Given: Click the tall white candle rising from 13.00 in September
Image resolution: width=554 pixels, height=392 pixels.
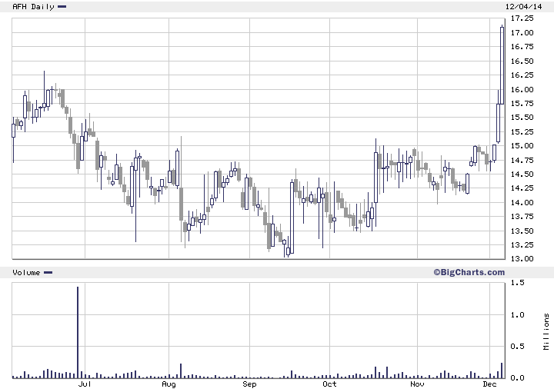Looking at the screenshot, I should [292, 218].
